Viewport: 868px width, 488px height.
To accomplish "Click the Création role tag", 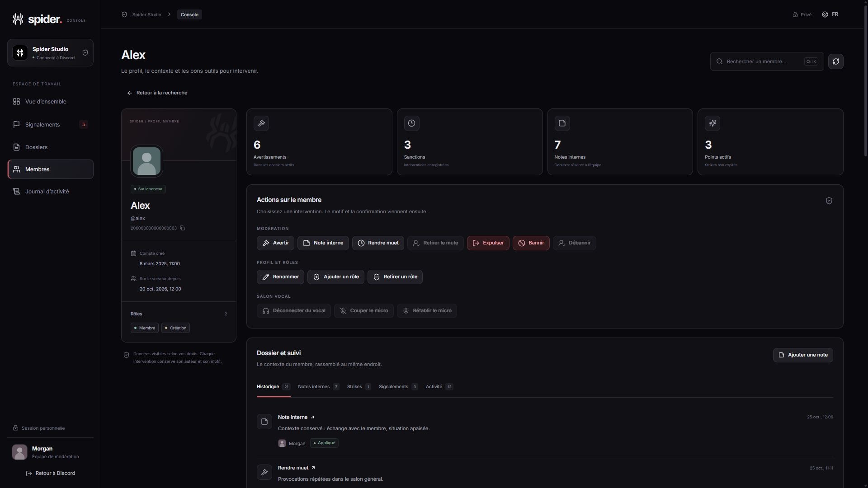I will (175, 328).
